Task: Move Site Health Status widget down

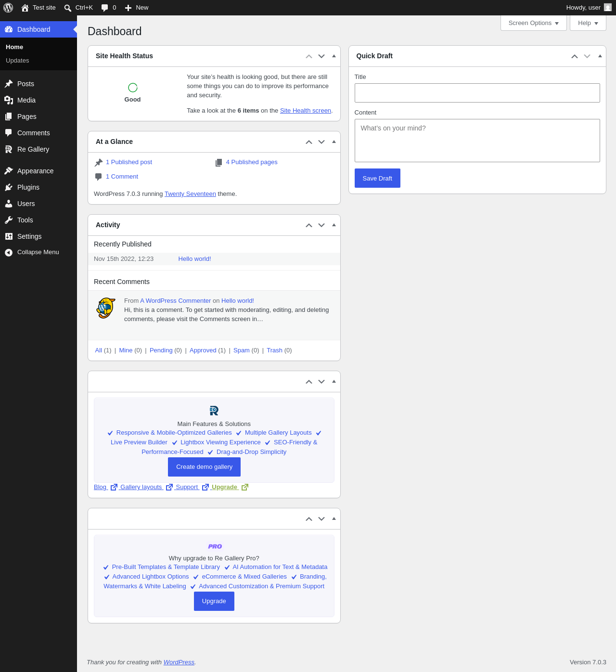Action: [x=321, y=56]
